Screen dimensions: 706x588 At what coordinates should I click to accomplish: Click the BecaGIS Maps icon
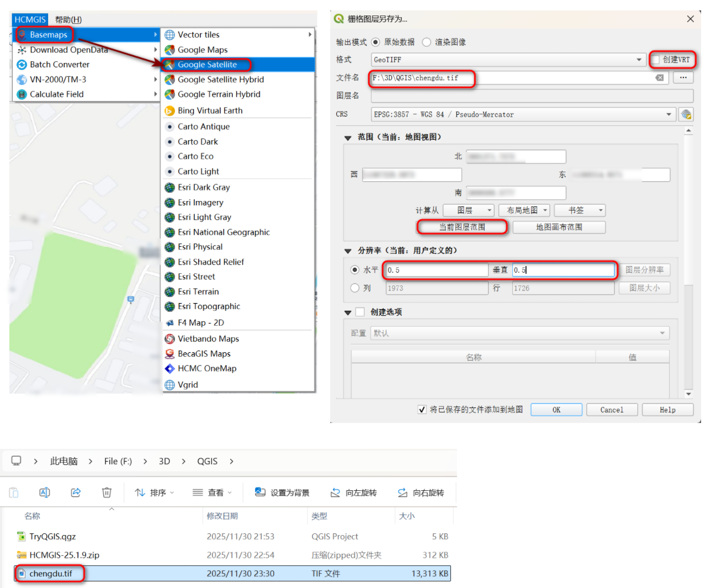click(x=170, y=354)
